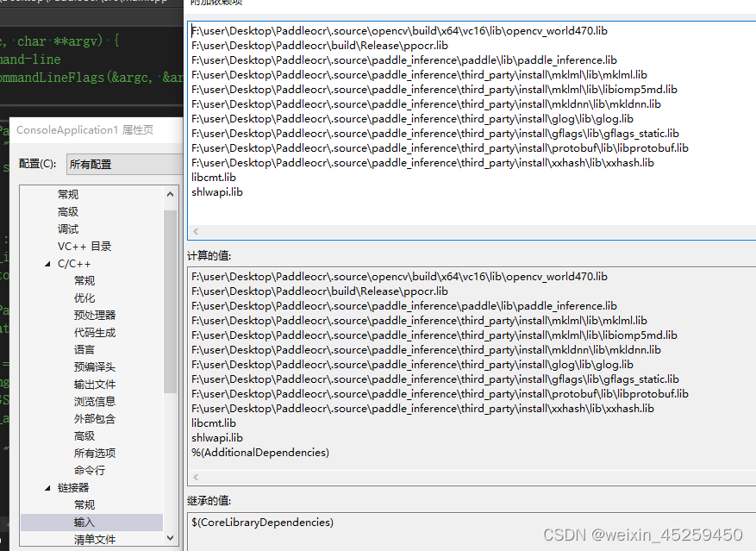Click xxhash.lib line in edit box
Viewport: 756px width, 551px height.
pyautogui.click(x=422, y=163)
